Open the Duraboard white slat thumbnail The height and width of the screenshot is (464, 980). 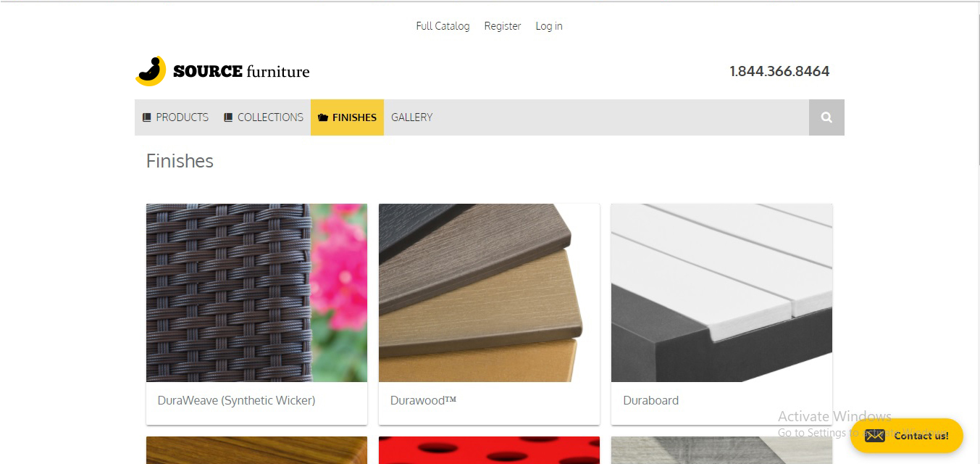(x=721, y=293)
